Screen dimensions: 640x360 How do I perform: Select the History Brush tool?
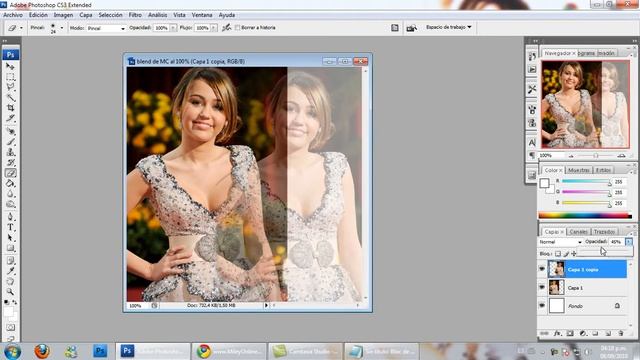[11, 162]
